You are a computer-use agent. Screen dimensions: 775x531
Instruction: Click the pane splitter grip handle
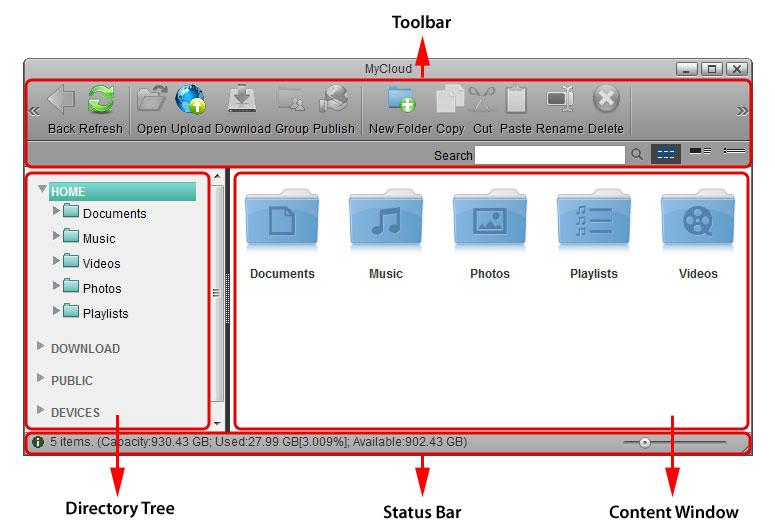pos(227,299)
